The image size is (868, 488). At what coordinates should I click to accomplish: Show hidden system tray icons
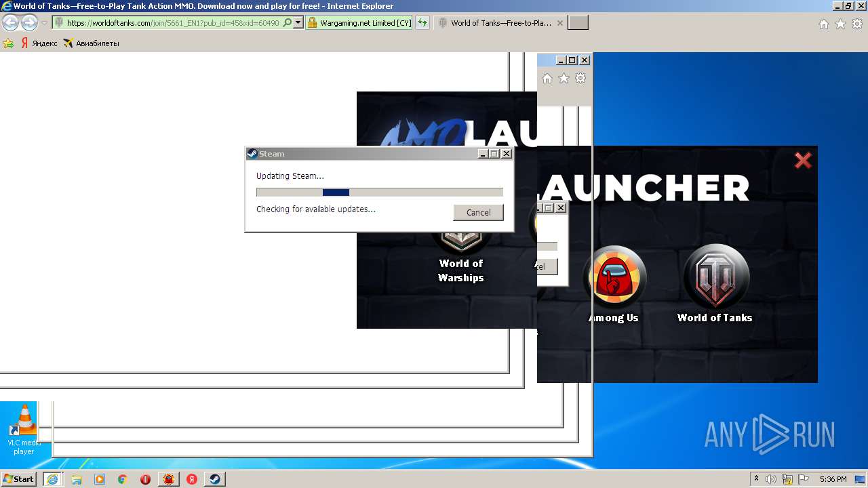(x=756, y=479)
